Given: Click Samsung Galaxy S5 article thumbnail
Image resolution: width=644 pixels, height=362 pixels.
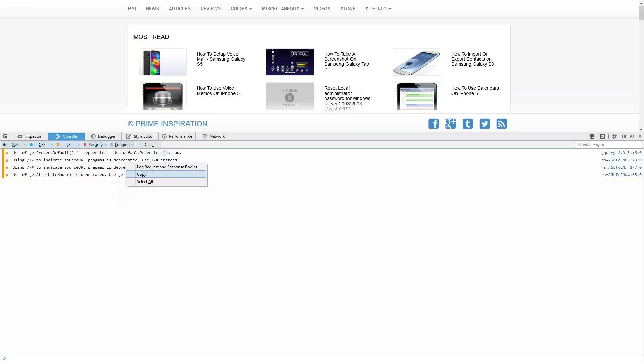Looking at the screenshot, I should [x=163, y=62].
